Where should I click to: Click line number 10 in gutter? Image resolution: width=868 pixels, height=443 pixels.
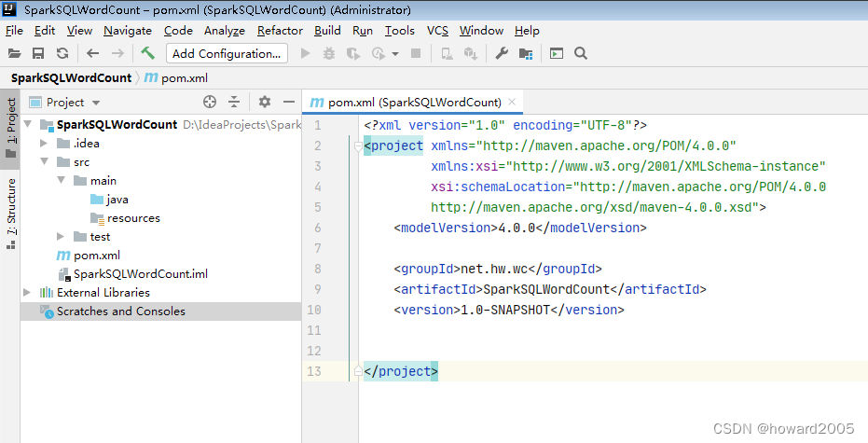[x=314, y=310]
